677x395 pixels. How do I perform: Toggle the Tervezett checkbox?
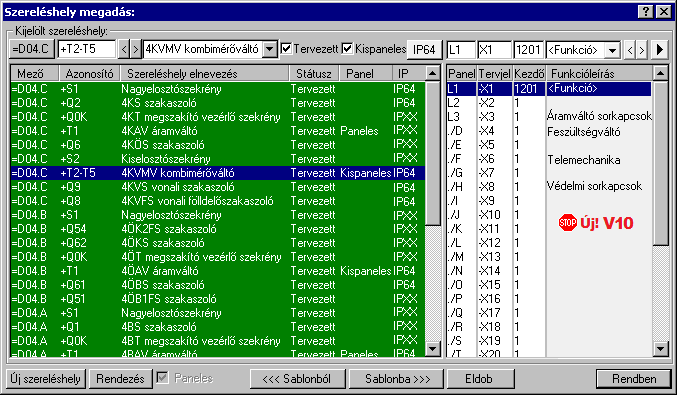[x=286, y=49]
